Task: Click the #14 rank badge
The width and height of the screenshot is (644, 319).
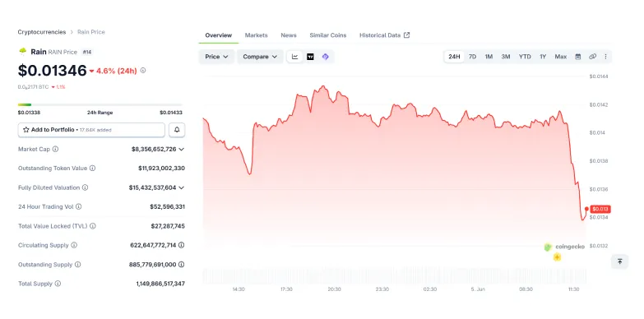Action: coord(86,52)
